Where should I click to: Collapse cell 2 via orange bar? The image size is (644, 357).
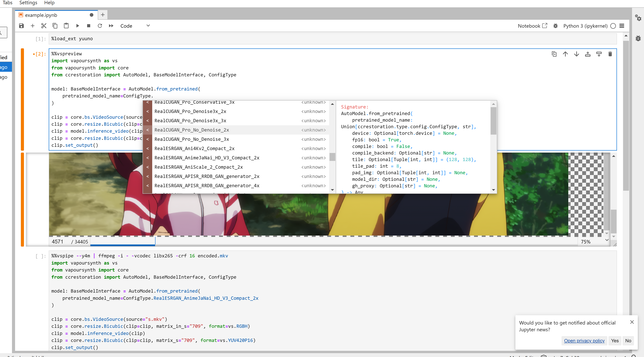click(22, 99)
